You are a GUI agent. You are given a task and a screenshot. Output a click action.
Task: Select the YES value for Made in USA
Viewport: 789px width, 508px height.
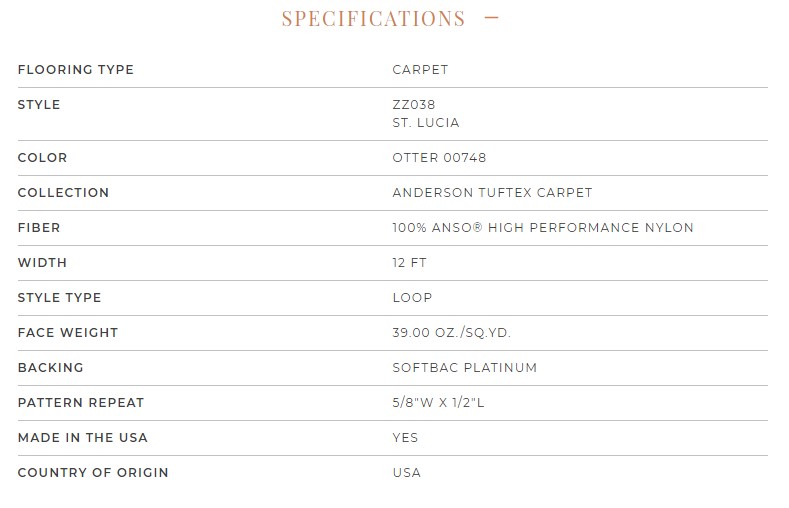click(405, 438)
